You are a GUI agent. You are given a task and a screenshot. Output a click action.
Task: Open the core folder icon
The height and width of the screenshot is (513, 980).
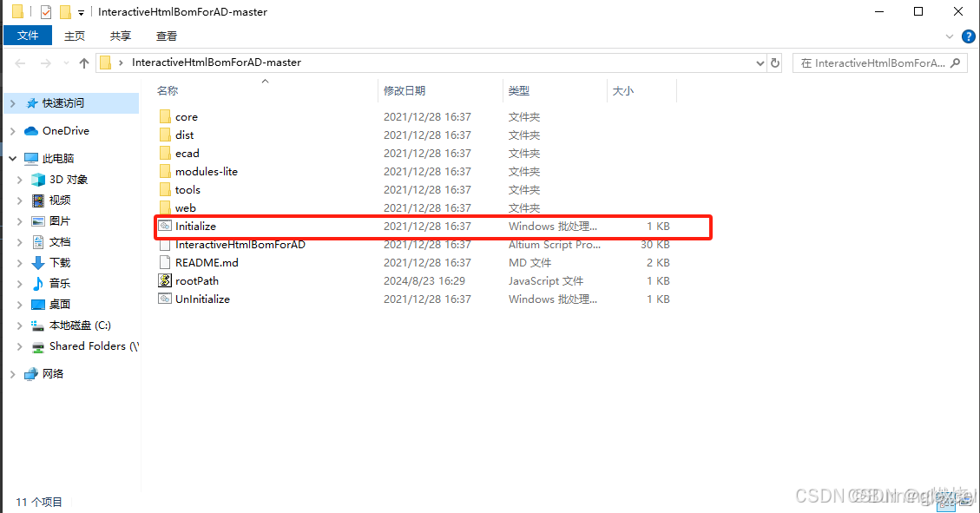click(x=165, y=117)
